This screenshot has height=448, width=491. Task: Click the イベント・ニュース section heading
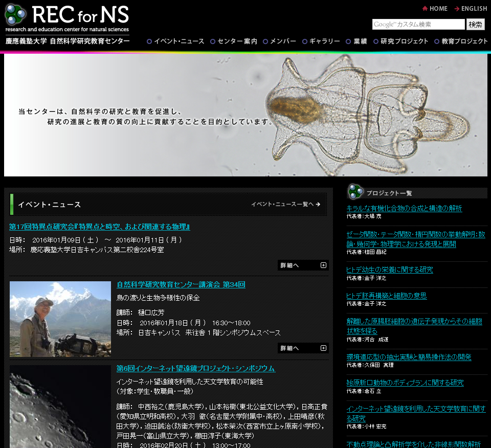pos(50,205)
